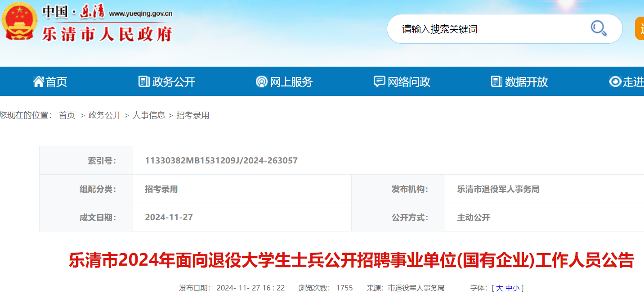
Task: Click 首页 in the breadcrumb trail
Action: (x=67, y=115)
